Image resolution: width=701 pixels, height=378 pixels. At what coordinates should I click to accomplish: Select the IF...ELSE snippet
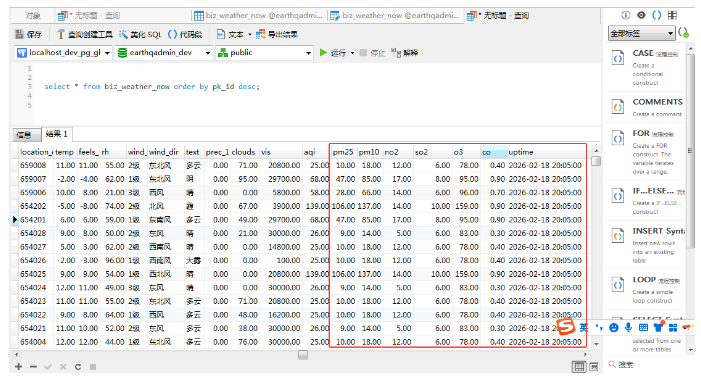point(646,200)
